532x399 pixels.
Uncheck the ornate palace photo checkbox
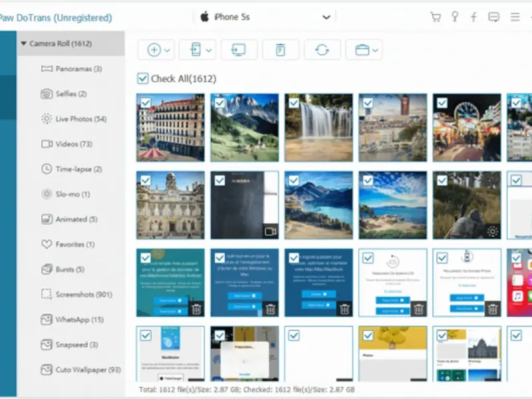[x=146, y=180]
